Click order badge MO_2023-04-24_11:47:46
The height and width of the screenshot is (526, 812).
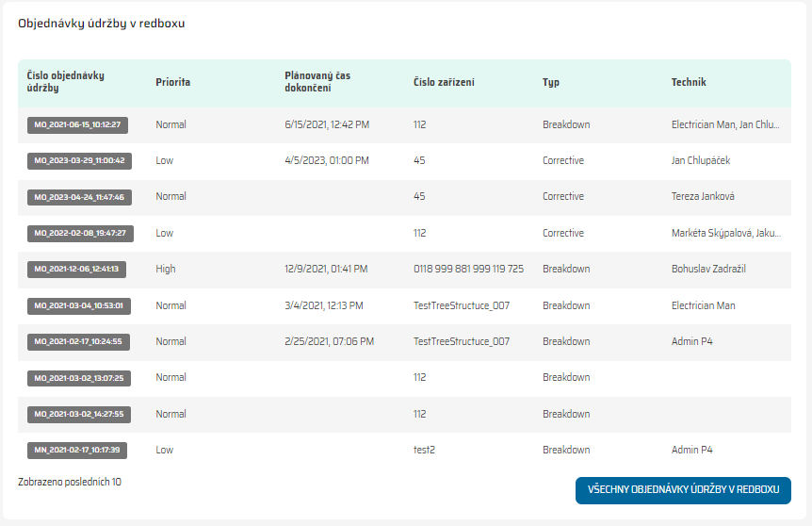(x=79, y=197)
